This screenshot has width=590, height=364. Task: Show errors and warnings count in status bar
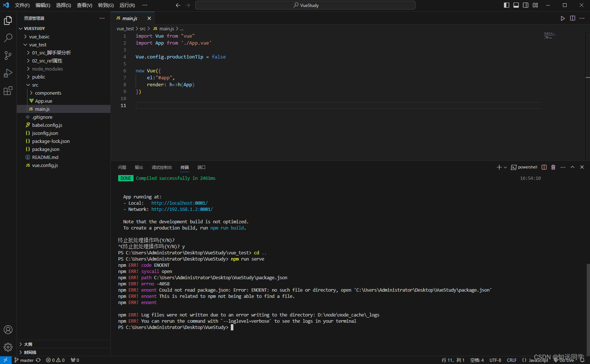coord(55,360)
